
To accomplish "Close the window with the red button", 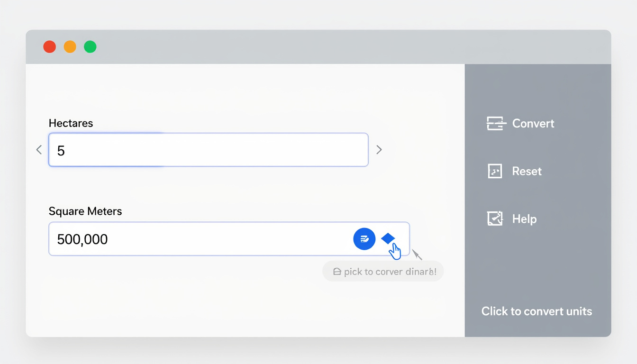I will coord(49,47).
